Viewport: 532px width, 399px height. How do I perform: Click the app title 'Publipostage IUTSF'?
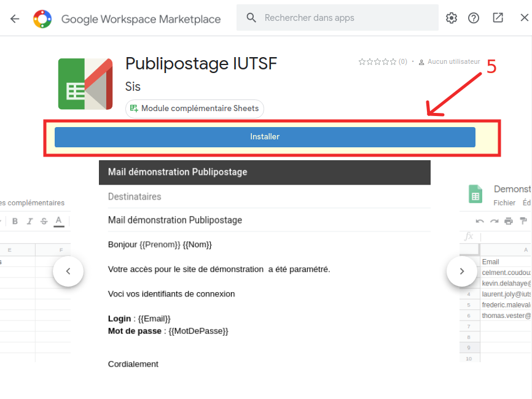click(x=201, y=64)
